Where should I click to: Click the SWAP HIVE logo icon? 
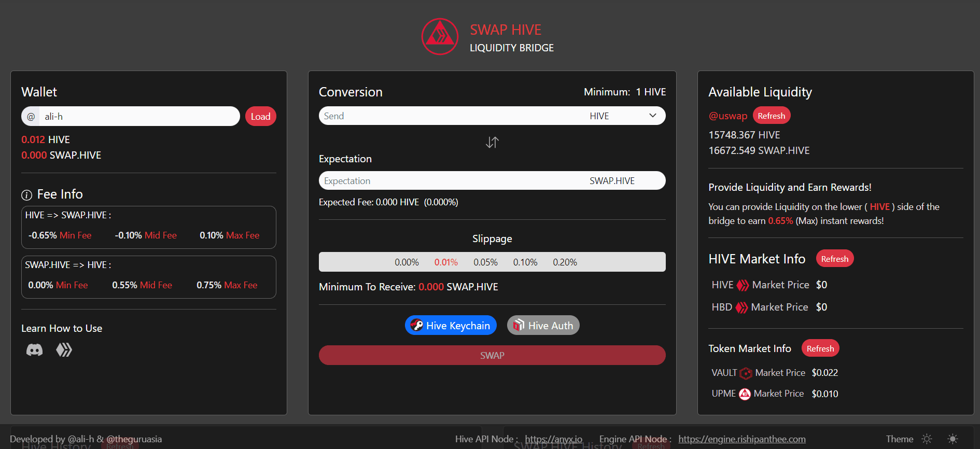[440, 37]
